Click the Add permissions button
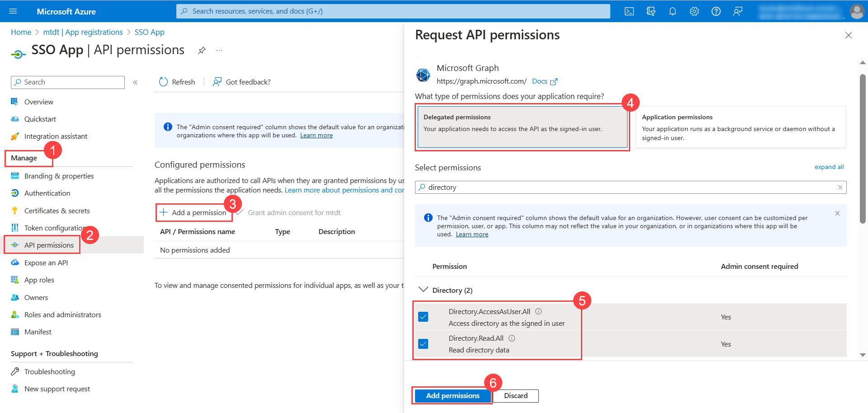Image resolution: width=868 pixels, height=413 pixels. (x=452, y=395)
